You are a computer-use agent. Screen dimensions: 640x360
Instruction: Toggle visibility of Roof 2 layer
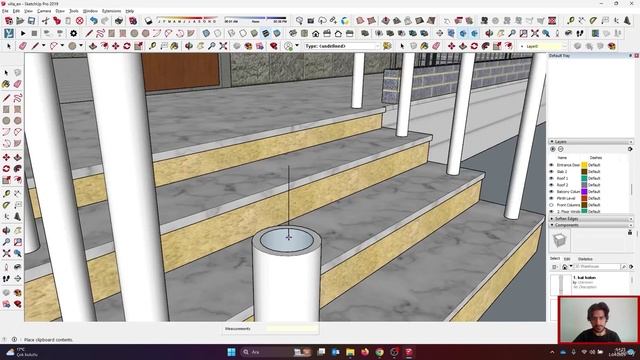point(551,185)
